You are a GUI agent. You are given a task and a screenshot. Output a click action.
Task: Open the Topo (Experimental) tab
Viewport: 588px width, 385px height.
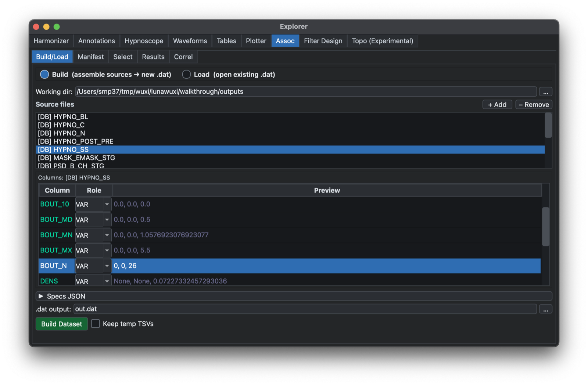point(382,41)
